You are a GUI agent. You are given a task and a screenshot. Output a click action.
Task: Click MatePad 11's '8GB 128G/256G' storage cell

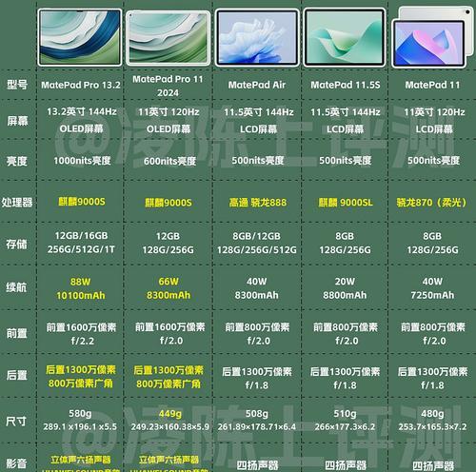432,243
